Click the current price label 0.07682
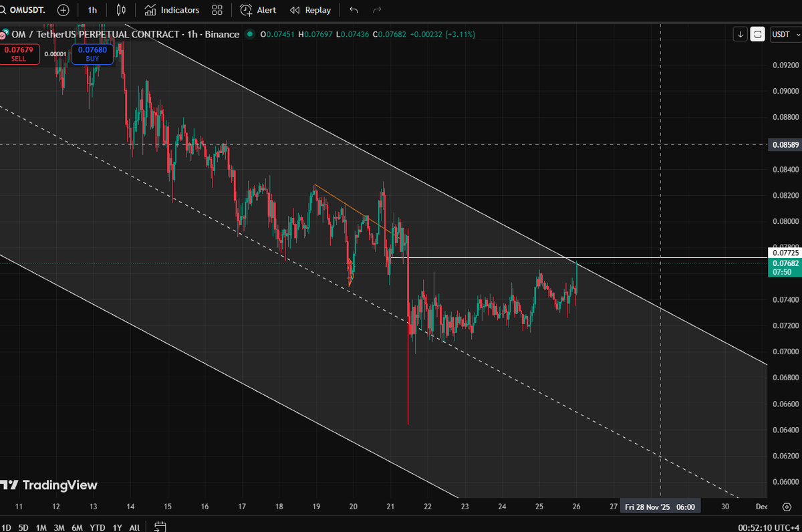 785,263
